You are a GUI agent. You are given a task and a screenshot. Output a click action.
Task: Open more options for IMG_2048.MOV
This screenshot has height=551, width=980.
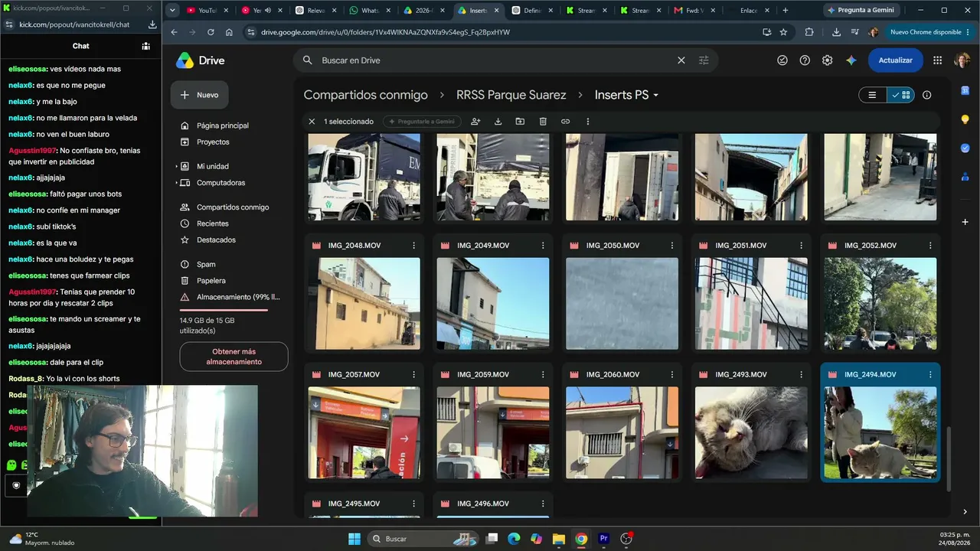[414, 246]
